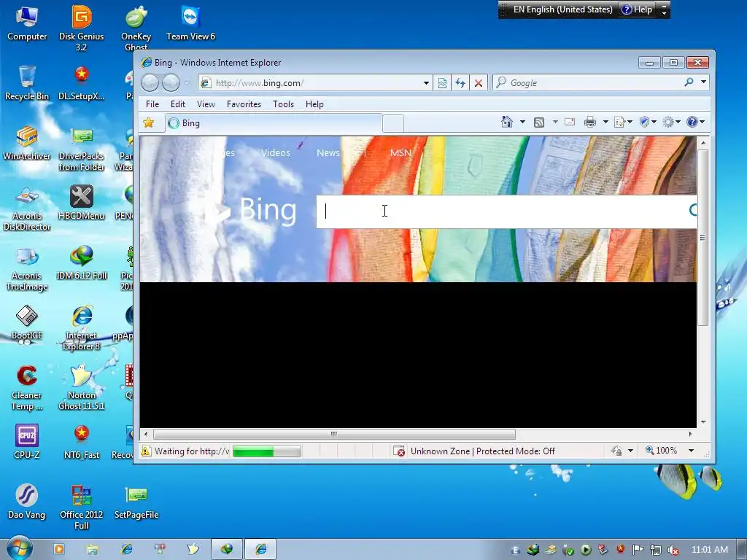Click the page loading progress bar

coord(267,451)
